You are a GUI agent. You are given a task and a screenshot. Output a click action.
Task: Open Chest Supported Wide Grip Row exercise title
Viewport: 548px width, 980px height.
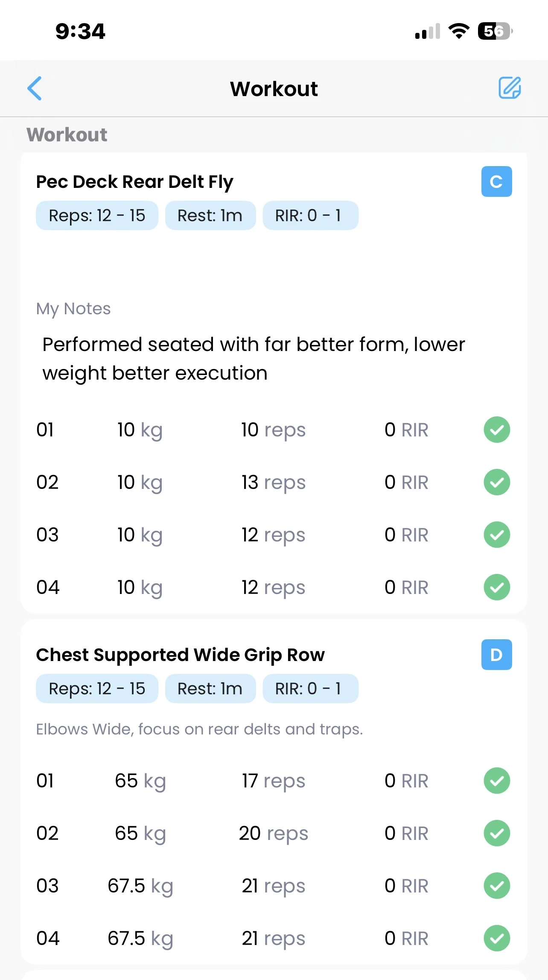[180, 655]
